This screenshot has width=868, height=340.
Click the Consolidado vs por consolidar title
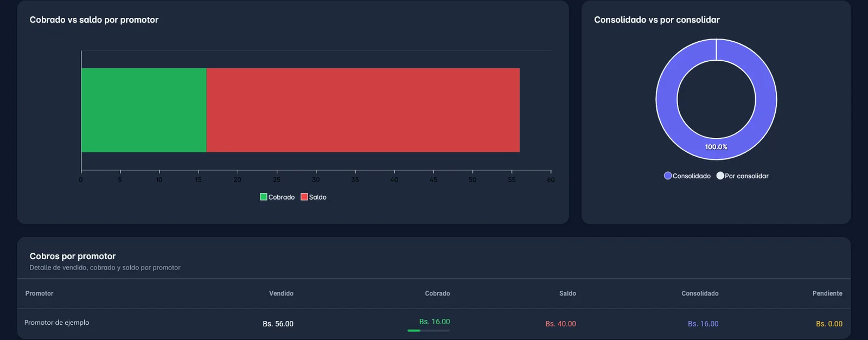[657, 20]
